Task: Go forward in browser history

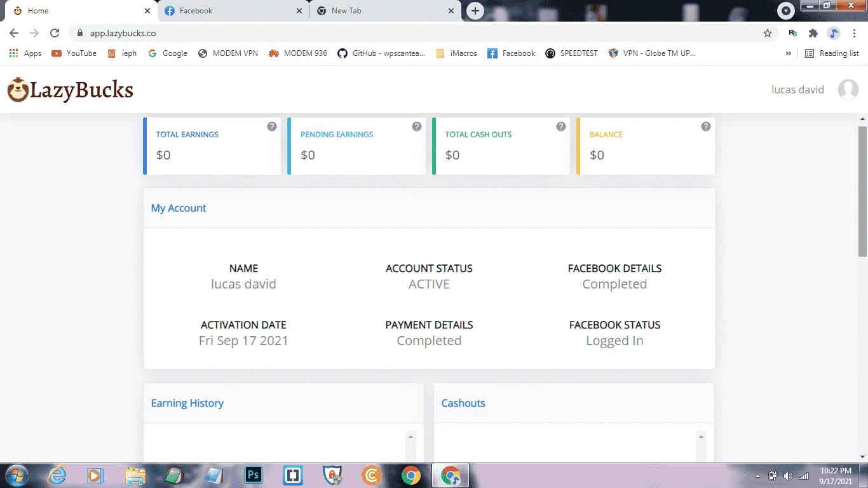Action: tap(34, 33)
